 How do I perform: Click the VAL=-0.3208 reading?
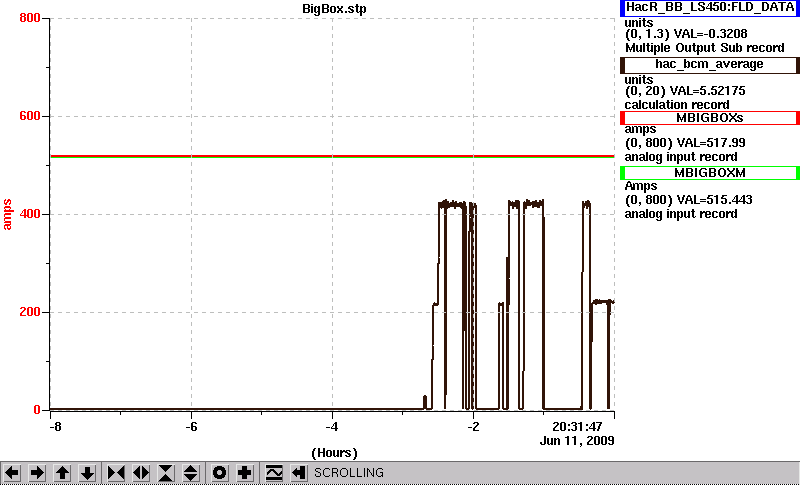click(711, 34)
